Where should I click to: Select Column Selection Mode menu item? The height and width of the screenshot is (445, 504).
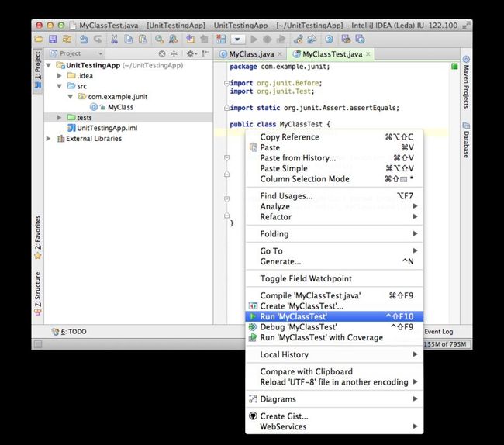point(334,179)
